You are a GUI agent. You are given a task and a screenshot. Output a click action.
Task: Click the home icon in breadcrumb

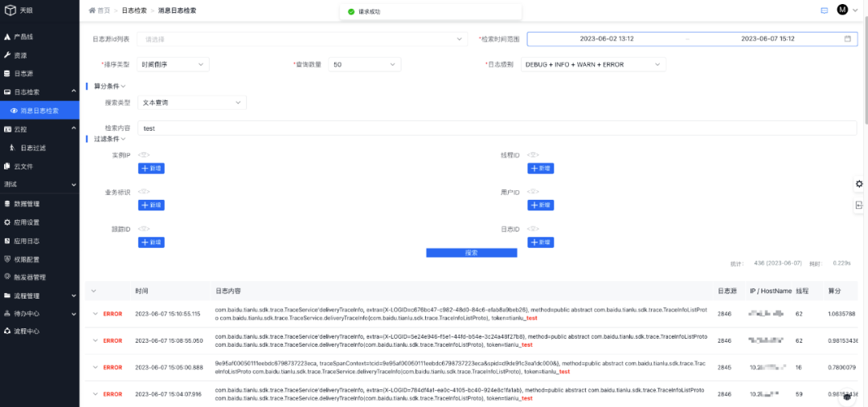click(x=92, y=10)
